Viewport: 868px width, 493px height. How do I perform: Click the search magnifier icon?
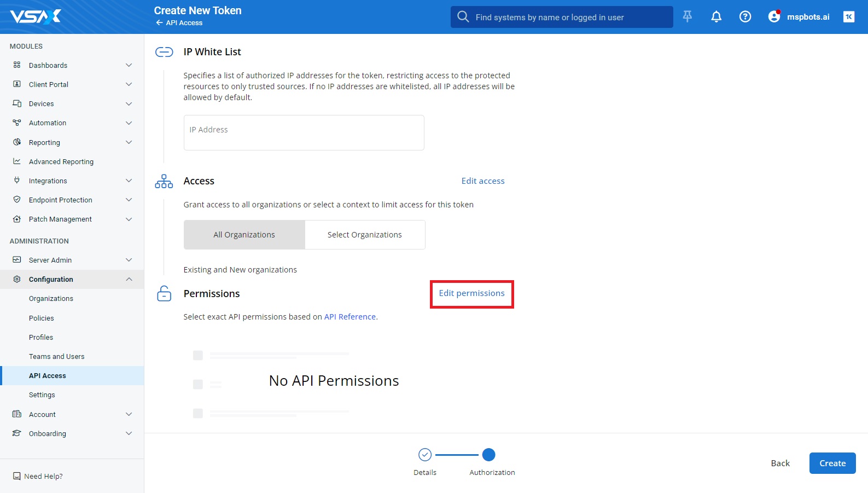tap(463, 17)
